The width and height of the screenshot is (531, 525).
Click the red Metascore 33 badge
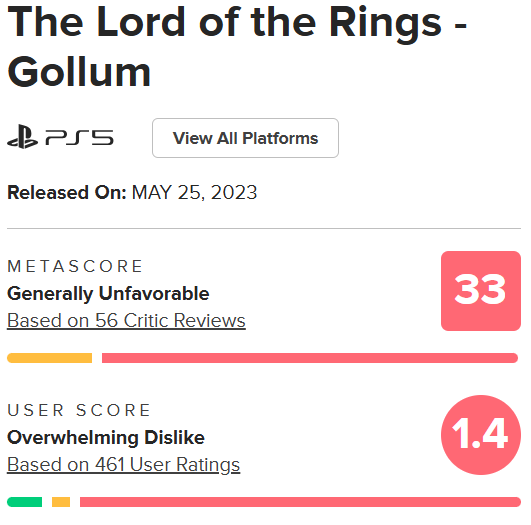[x=481, y=291]
